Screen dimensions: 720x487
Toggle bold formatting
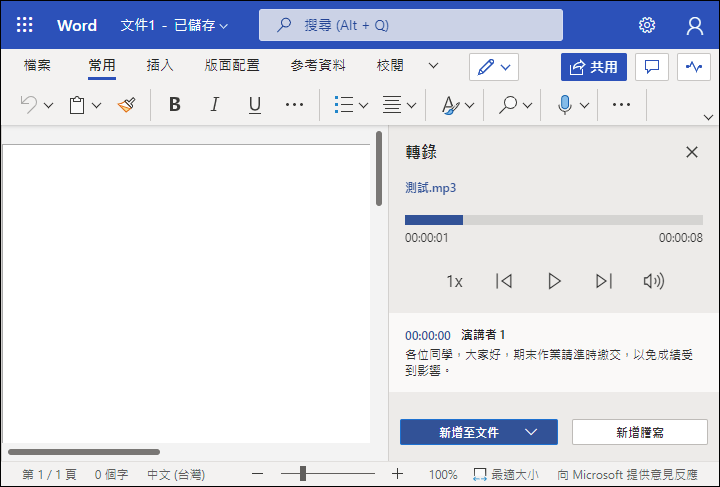pyautogui.click(x=174, y=105)
